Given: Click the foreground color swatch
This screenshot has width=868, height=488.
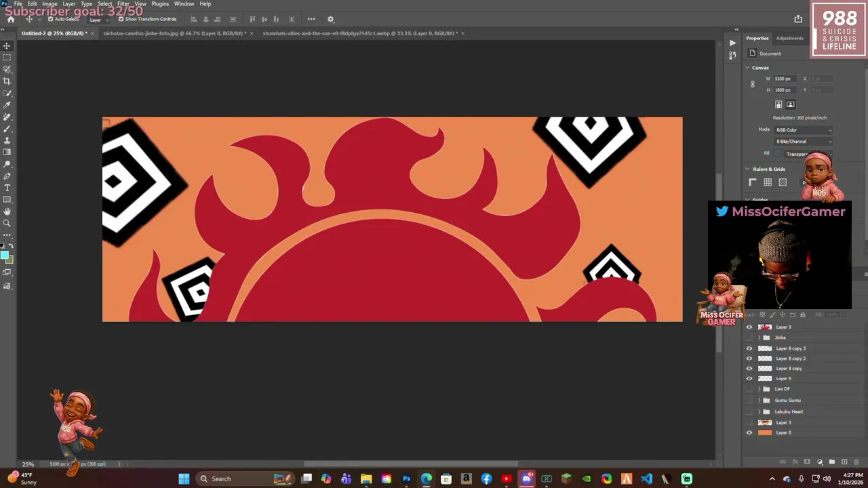Looking at the screenshot, I should (x=5, y=256).
